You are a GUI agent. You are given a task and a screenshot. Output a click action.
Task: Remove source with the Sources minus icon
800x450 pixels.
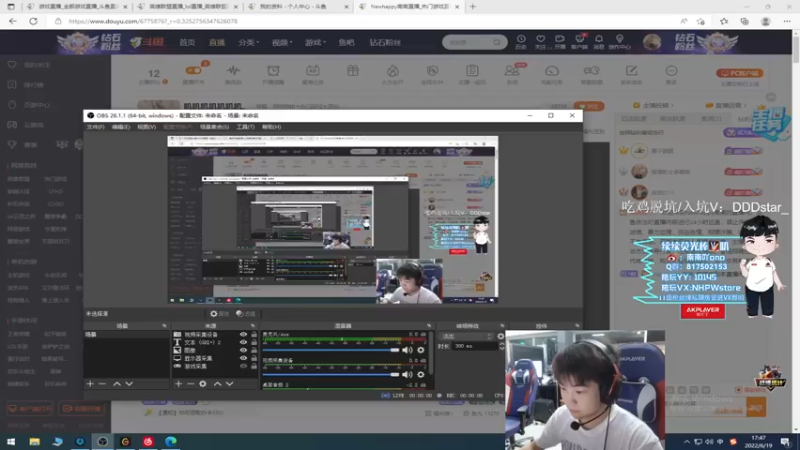tap(191, 384)
